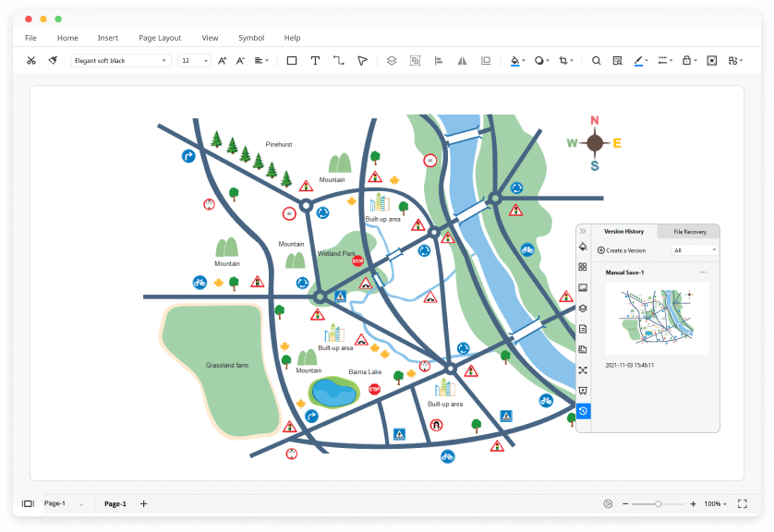
Task: Select the Rectangle shape tool
Action: pyautogui.click(x=292, y=60)
